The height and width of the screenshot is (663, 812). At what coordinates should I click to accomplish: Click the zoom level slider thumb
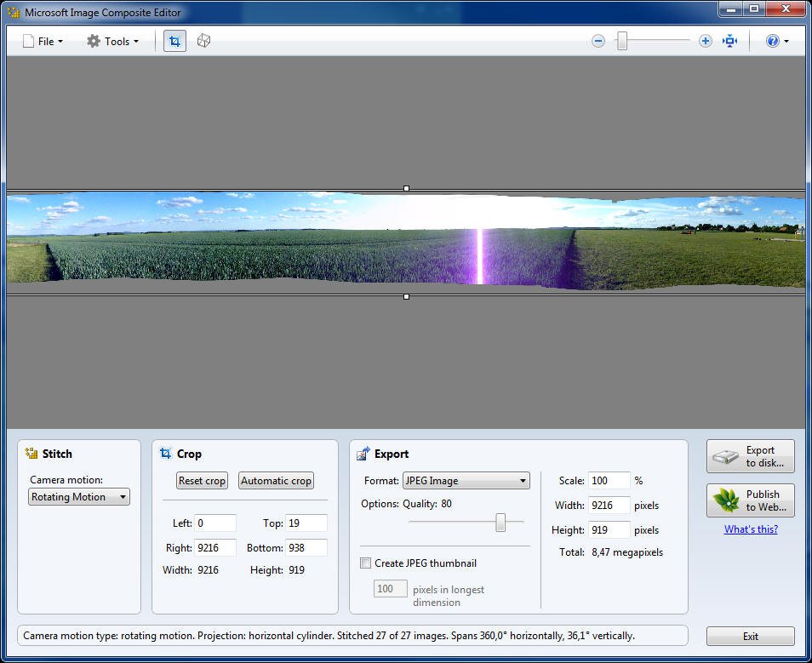point(622,41)
